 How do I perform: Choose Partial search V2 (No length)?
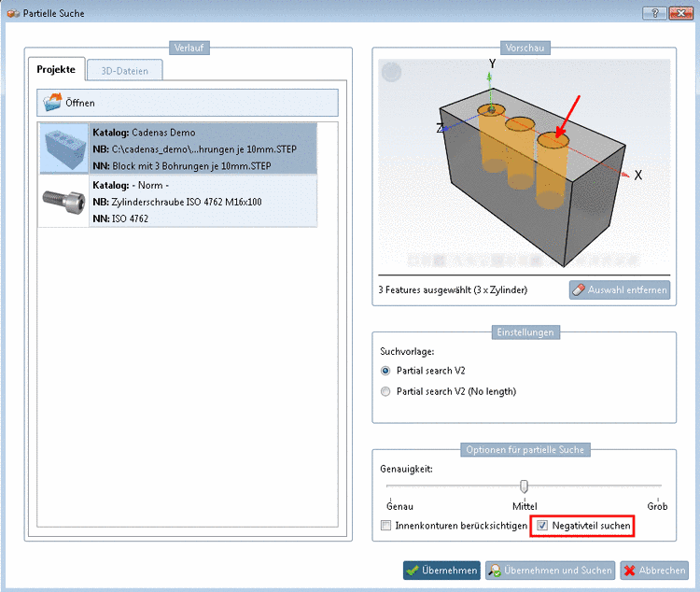pyautogui.click(x=386, y=391)
